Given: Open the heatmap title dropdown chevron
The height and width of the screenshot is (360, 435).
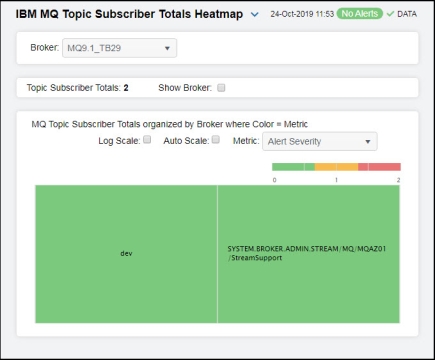Looking at the screenshot, I should coord(255,15).
